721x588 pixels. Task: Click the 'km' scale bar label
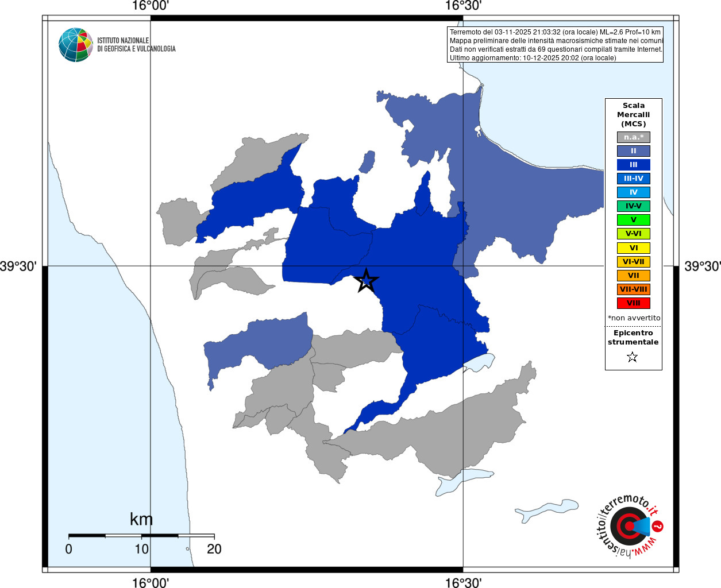pyautogui.click(x=141, y=519)
